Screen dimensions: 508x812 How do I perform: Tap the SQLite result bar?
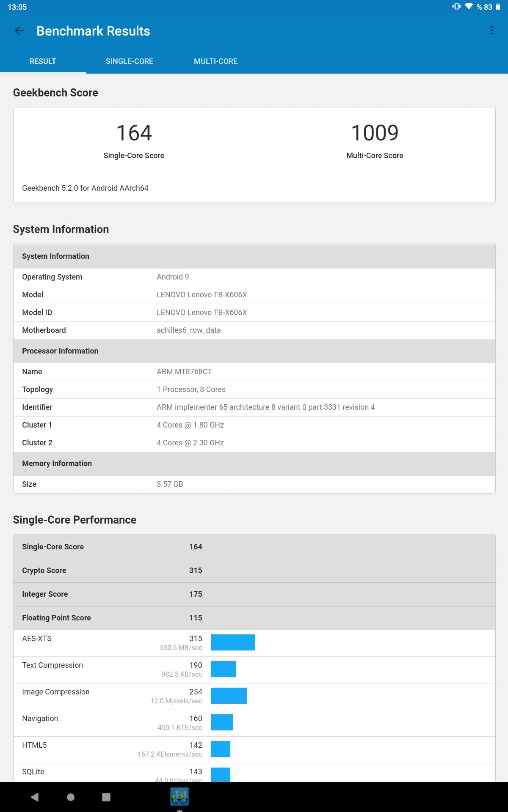tap(221, 775)
